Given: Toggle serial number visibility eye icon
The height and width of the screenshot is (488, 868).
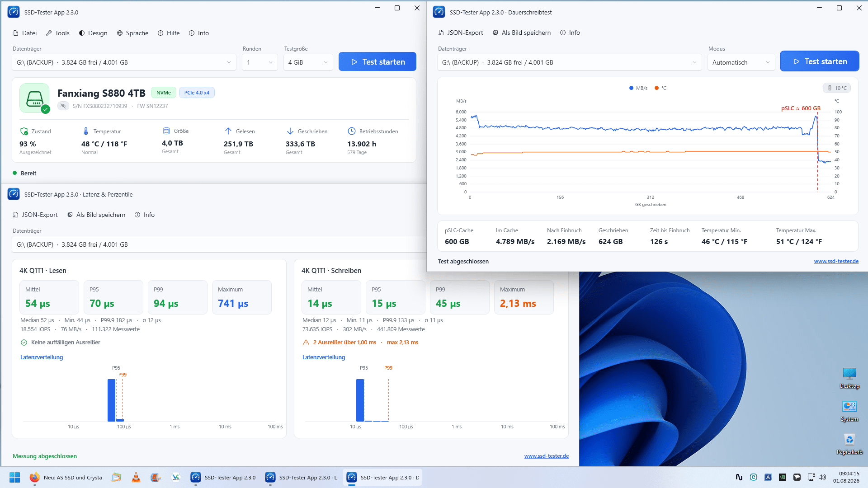Looking at the screenshot, I should pyautogui.click(x=63, y=106).
